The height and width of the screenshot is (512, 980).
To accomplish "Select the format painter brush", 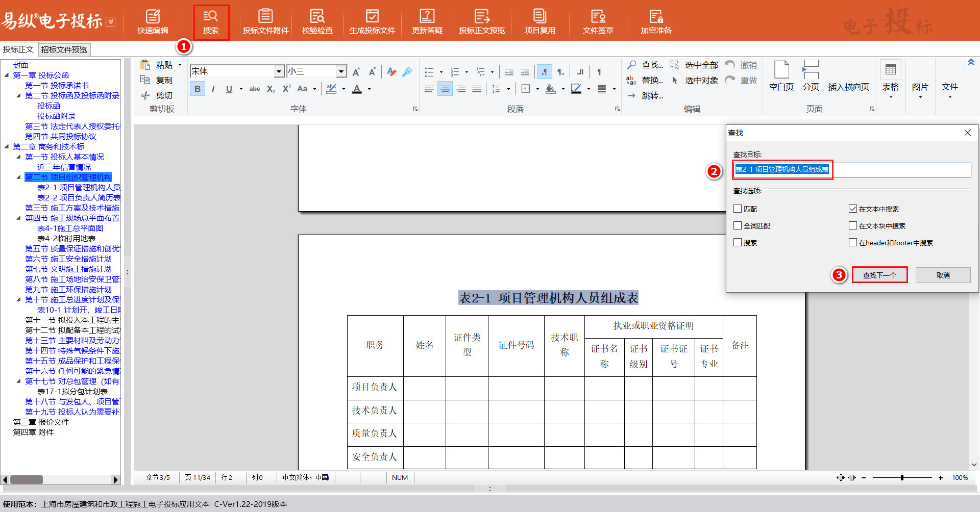I will 407,72.
